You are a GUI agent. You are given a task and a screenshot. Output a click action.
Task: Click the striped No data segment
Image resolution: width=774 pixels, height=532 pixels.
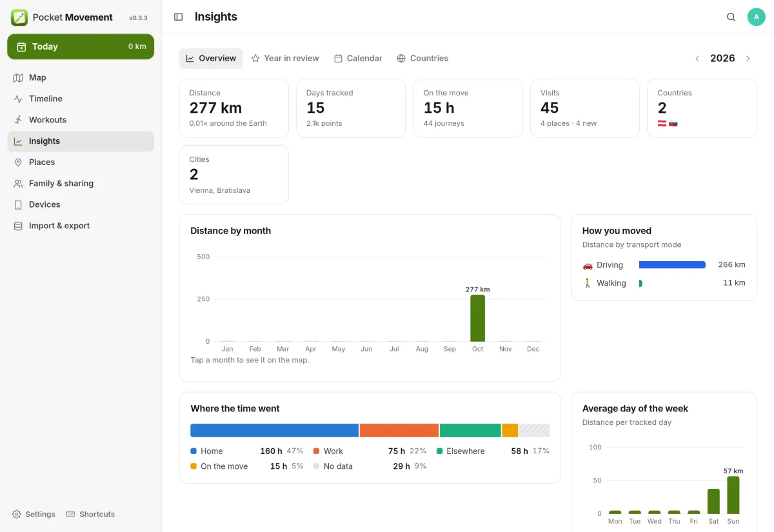click(x=535, y=430)
